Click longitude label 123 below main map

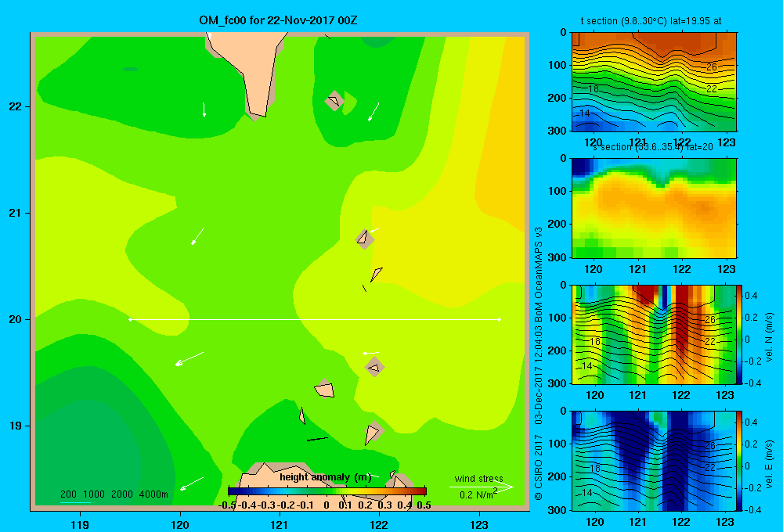point(479,524)
